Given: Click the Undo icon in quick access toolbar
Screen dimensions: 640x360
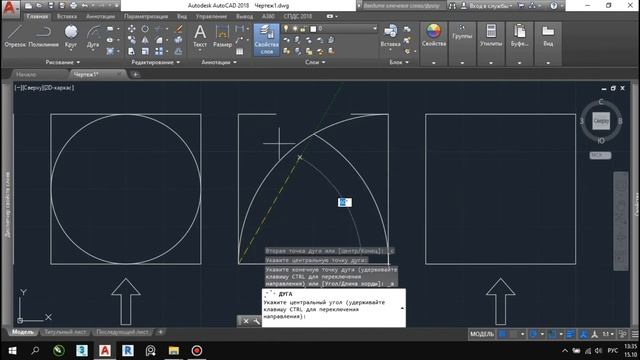Looking at the screenshot, I should pyautogui.click(x=84, y=6).
